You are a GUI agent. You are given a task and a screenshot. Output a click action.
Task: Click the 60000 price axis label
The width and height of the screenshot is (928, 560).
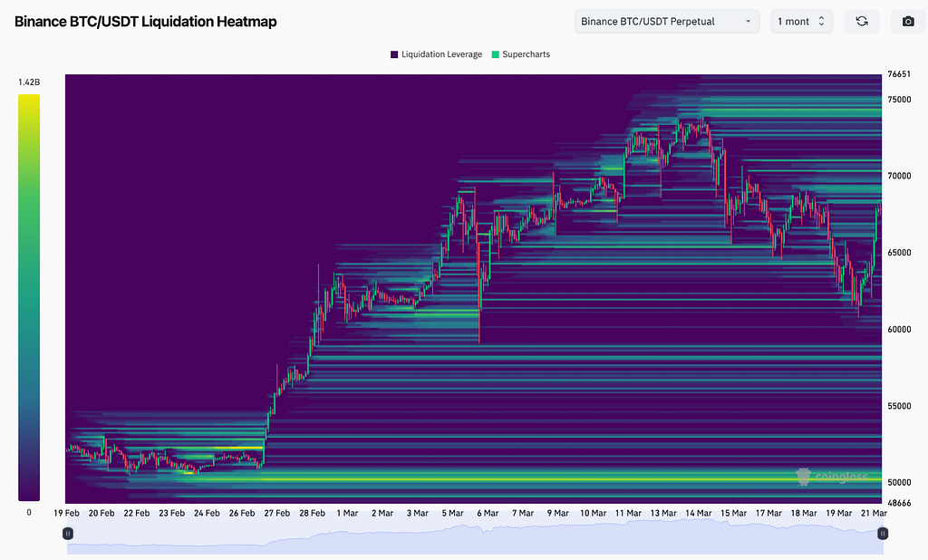[899, 329]
